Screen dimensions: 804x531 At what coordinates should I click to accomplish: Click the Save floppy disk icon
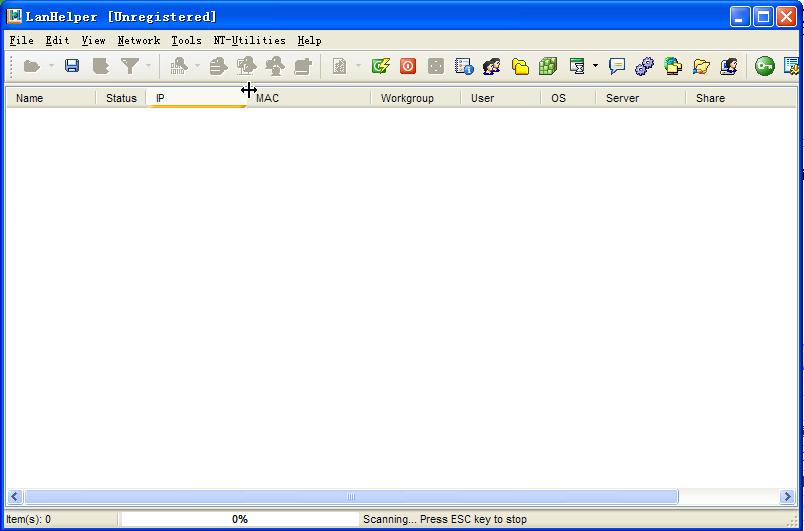click(x=72, y=66)
